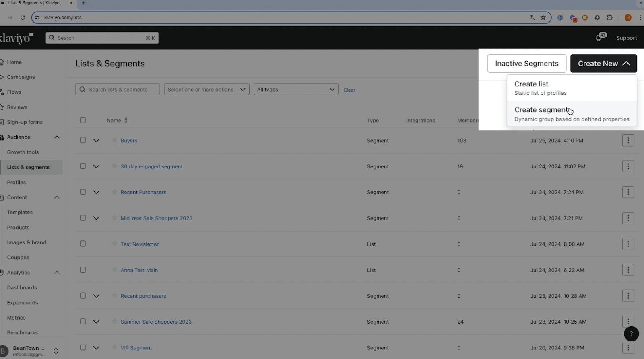644x359 pixels.
Task: Open Templates in sidebar
Action: [x=20, y=212]
